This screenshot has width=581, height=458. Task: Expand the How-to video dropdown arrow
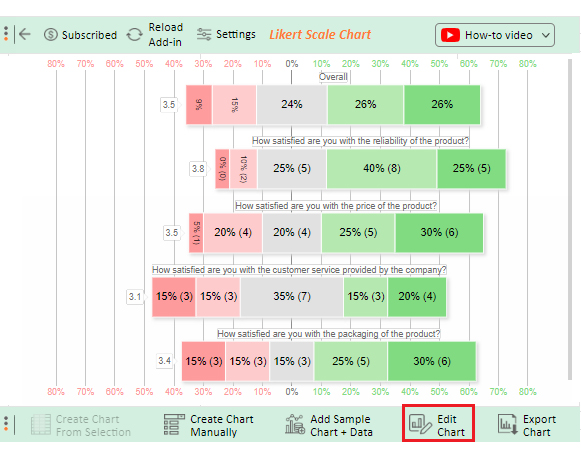point(545,35)
